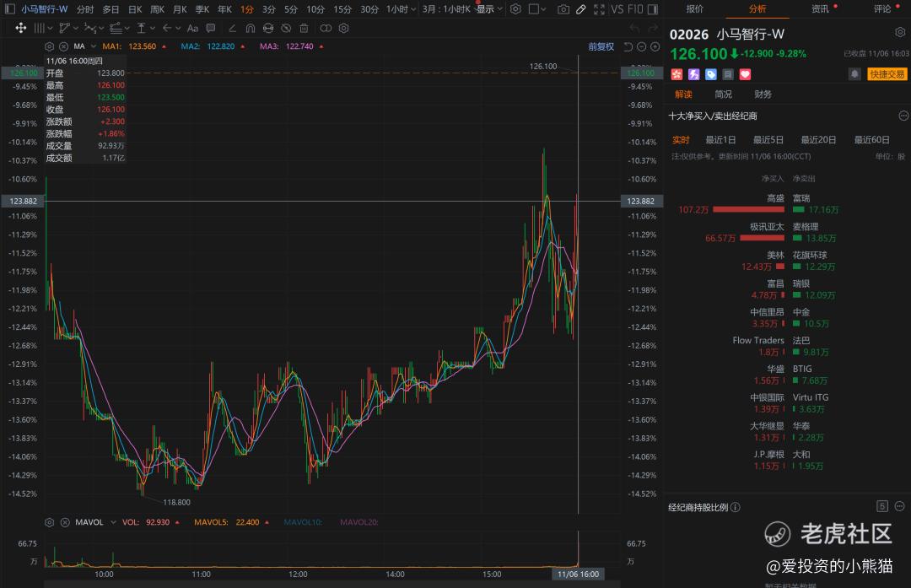The image size is (911, 588).
Task: Open the 显示 display dropdown
Action: point(490,9)
